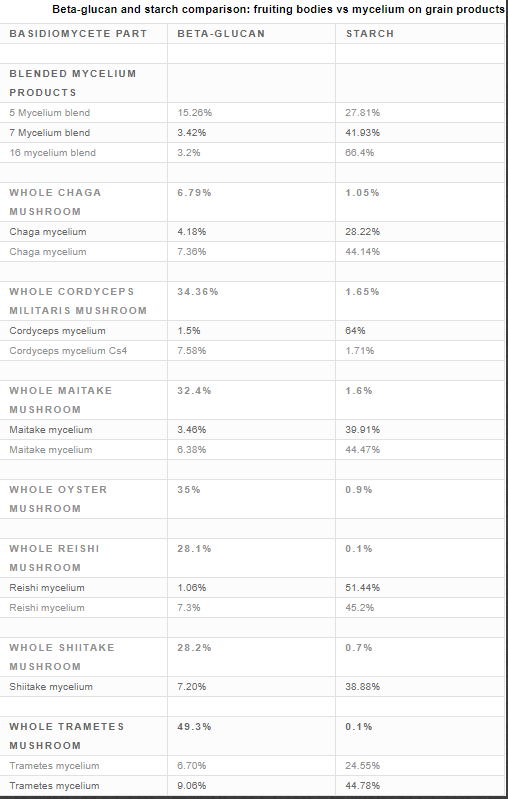Image resolution: width=508 pixels, height=799 pixels.
Task: Select the Whole Oyster Mushroom heading
Action: pyautogui.click(x=58, y=498)
